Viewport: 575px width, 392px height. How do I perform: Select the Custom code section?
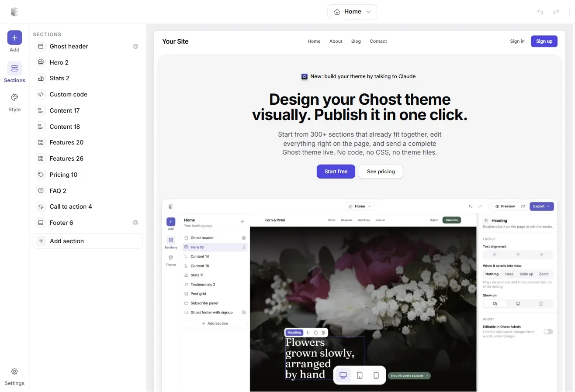pos(88,94)
